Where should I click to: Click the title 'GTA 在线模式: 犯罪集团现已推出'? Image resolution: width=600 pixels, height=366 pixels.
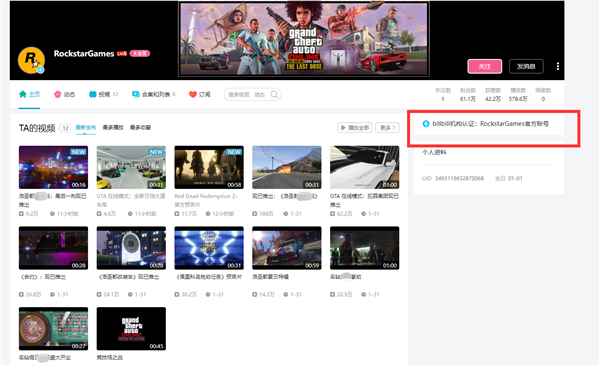click(364, 200)
